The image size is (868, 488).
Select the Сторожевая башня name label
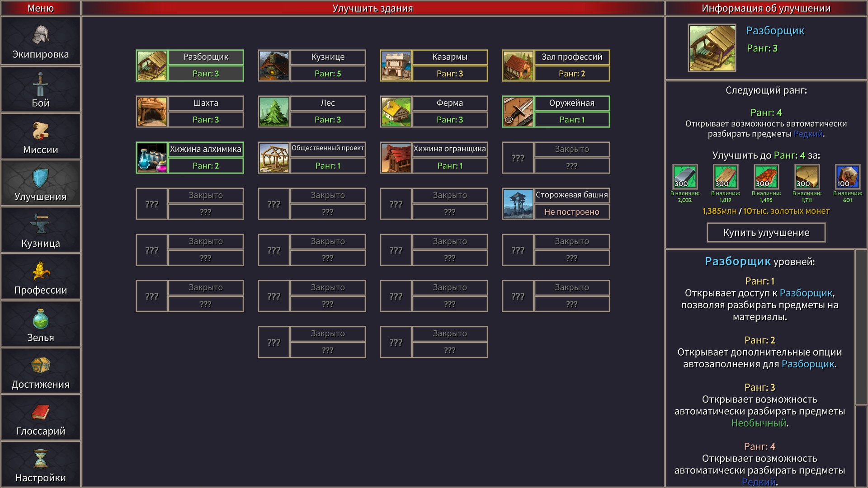click(572, 195)
